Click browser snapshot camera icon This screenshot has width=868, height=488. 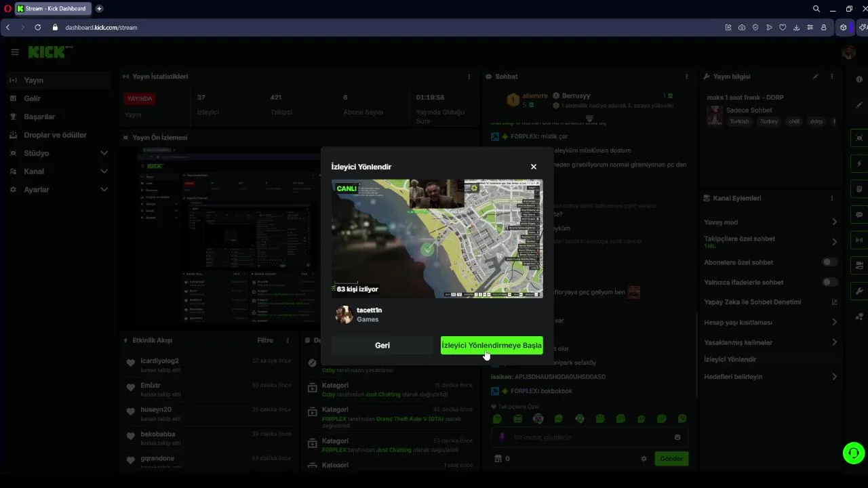742,27
